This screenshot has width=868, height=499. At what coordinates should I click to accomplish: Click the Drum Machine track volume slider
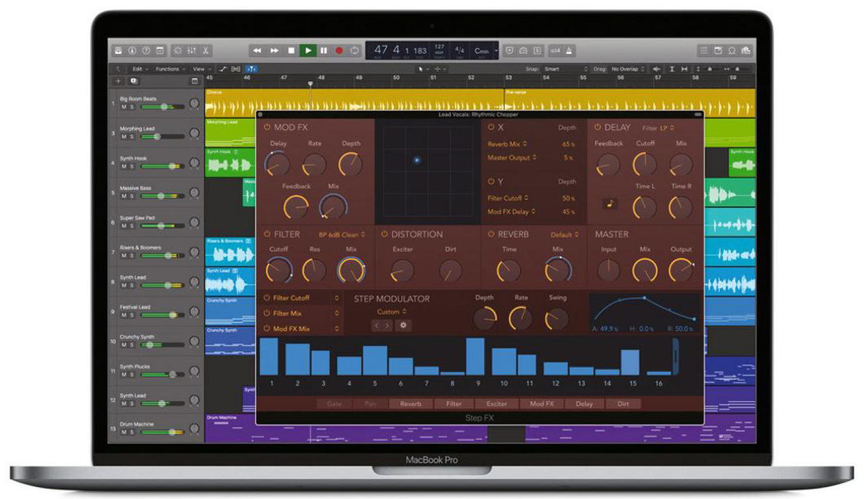pyautogui.click(x=163, y=432)
